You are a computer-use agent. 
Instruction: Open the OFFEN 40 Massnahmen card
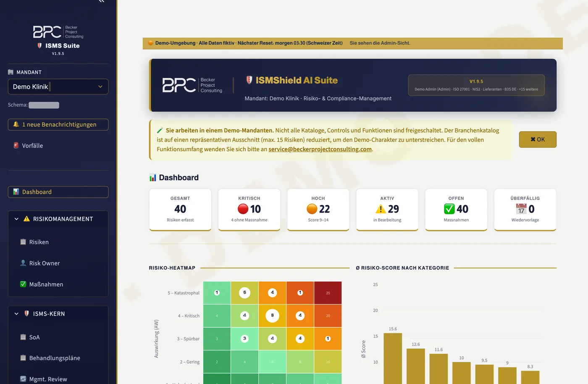pos(456,210)
